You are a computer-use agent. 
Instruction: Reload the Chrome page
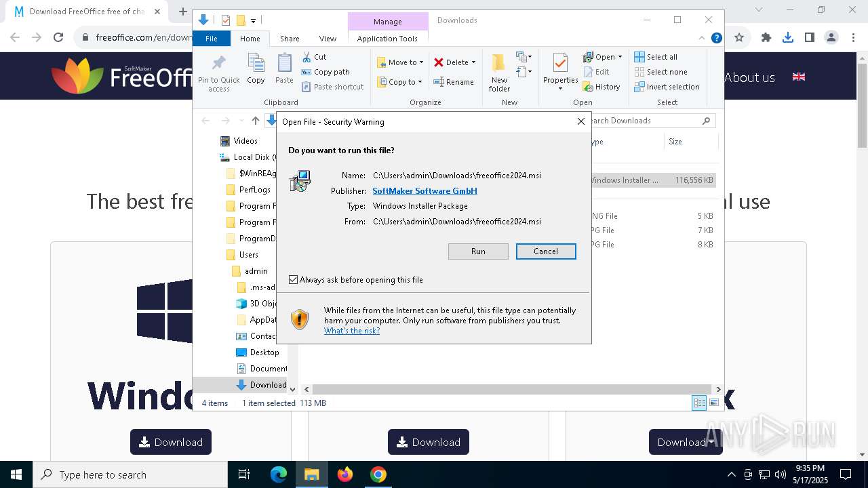[x=58, y=38]
